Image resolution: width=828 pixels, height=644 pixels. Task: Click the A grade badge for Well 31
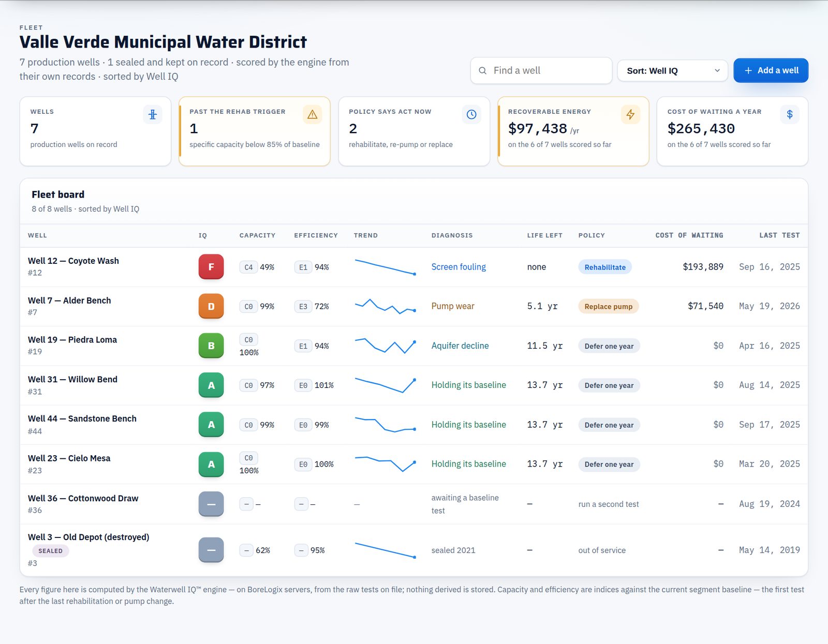click(211, 385)
